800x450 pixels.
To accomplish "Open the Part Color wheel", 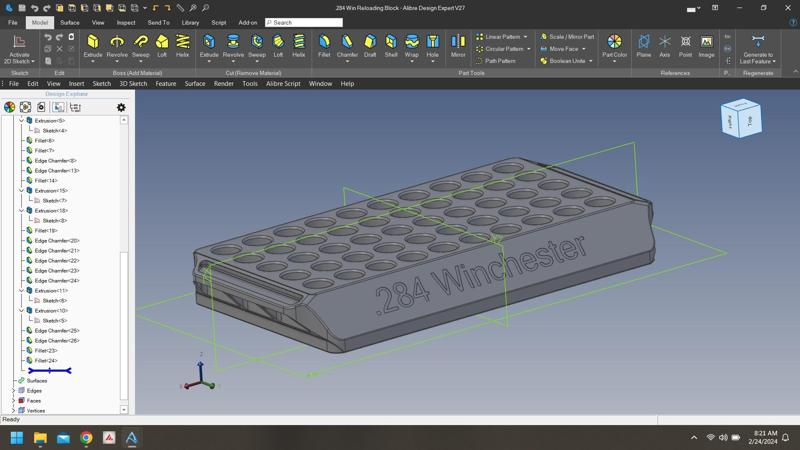I will point(614,42).
